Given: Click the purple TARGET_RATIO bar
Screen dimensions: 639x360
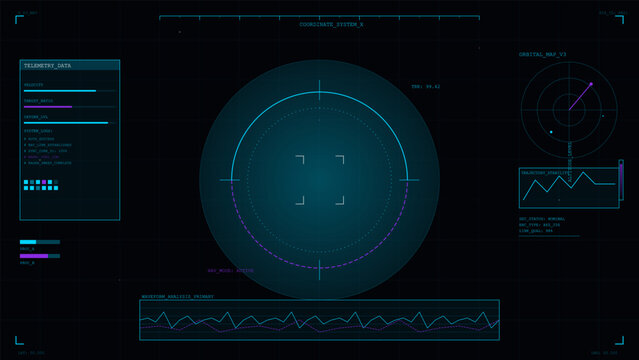Looking at the screenshot, I should (48, 107).
